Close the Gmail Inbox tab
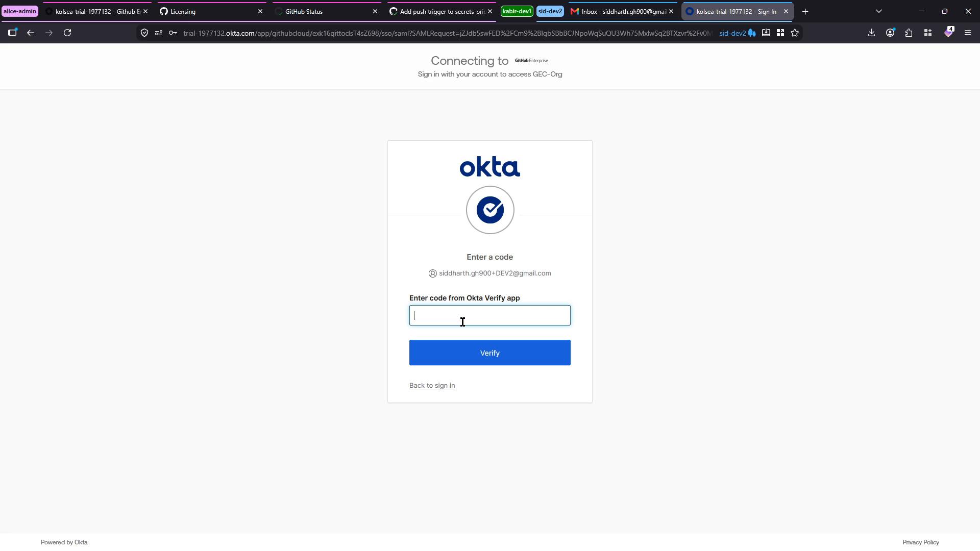980x551 pixels. pos(671,11)
